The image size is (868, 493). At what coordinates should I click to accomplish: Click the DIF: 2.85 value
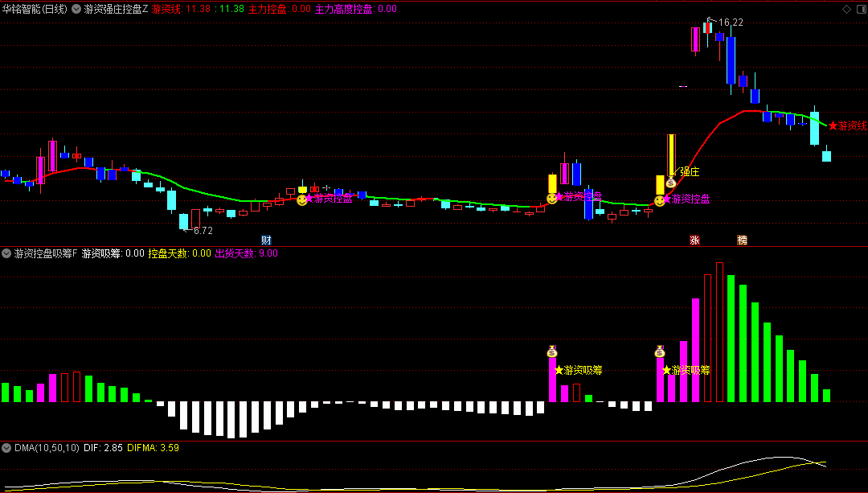(x=104, y=448)
